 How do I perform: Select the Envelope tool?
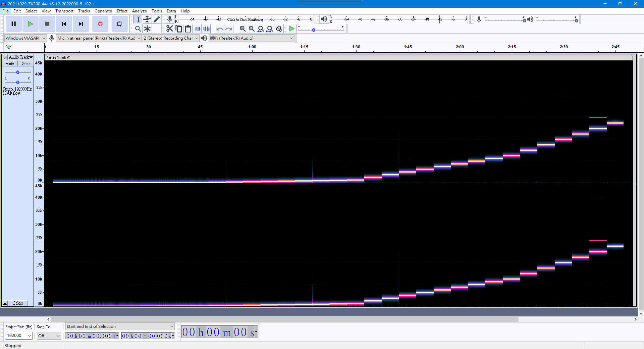(147, 19)
